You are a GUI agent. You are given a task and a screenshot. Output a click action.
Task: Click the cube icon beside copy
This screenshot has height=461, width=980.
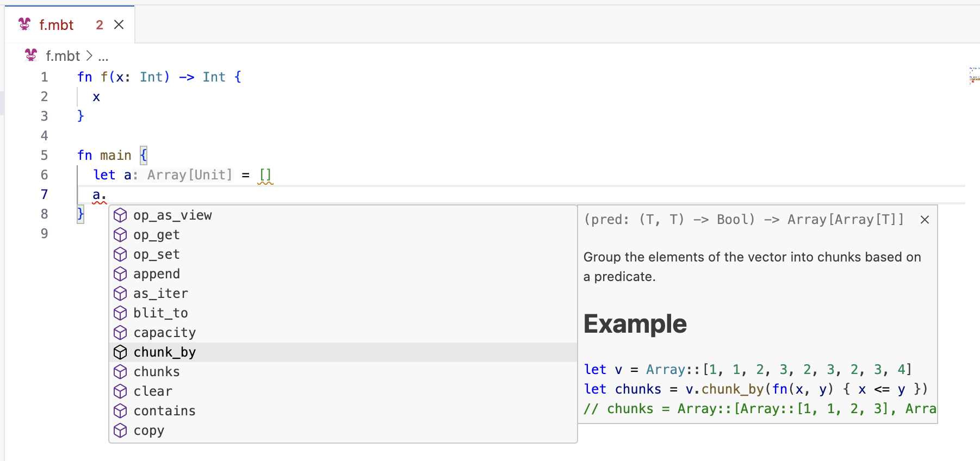coord(120,431)
